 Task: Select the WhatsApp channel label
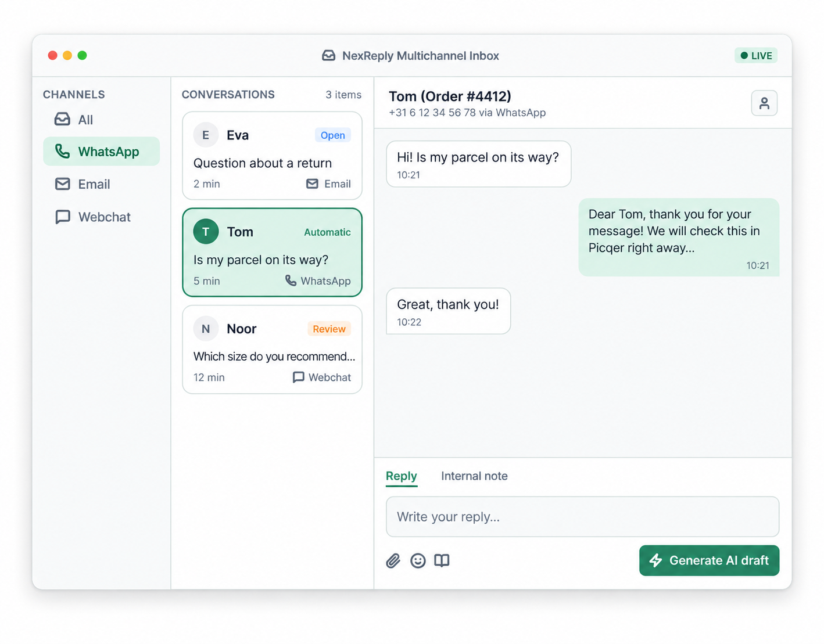coord(109,152)
